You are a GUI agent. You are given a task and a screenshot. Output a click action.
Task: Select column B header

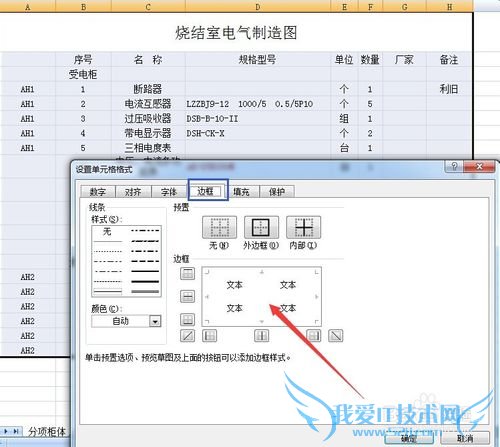click(83, 6)
